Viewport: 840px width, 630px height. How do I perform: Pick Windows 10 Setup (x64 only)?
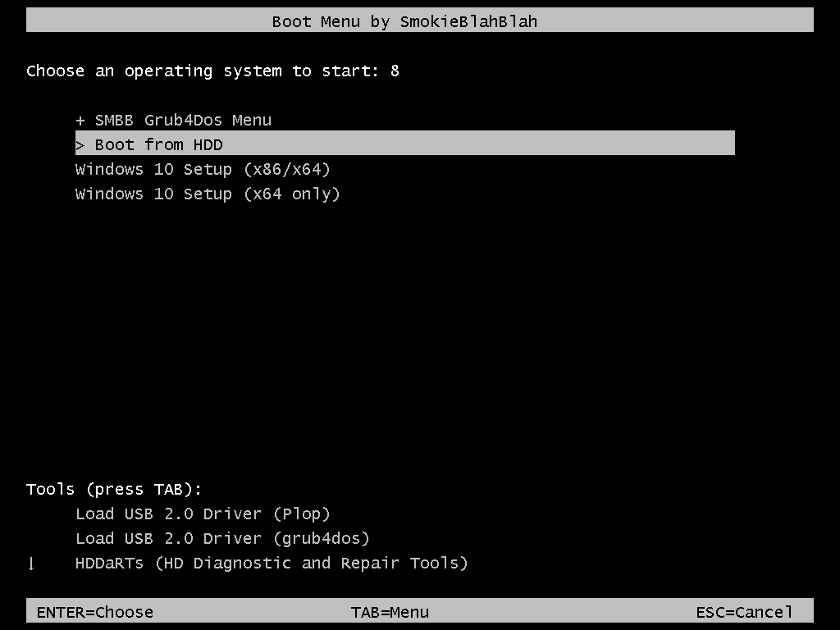[208, 194]
